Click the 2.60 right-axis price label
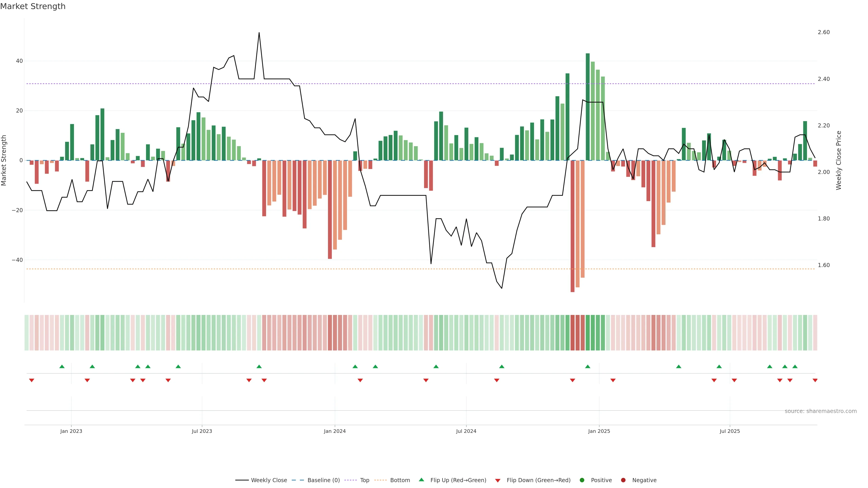This screenshot has width=868, height=488. 823,32
